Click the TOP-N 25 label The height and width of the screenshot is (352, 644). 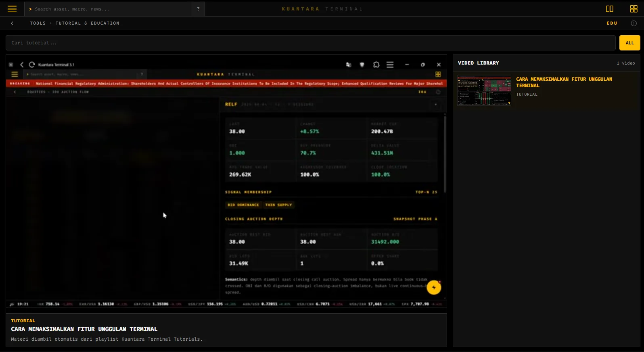[426, 192]
